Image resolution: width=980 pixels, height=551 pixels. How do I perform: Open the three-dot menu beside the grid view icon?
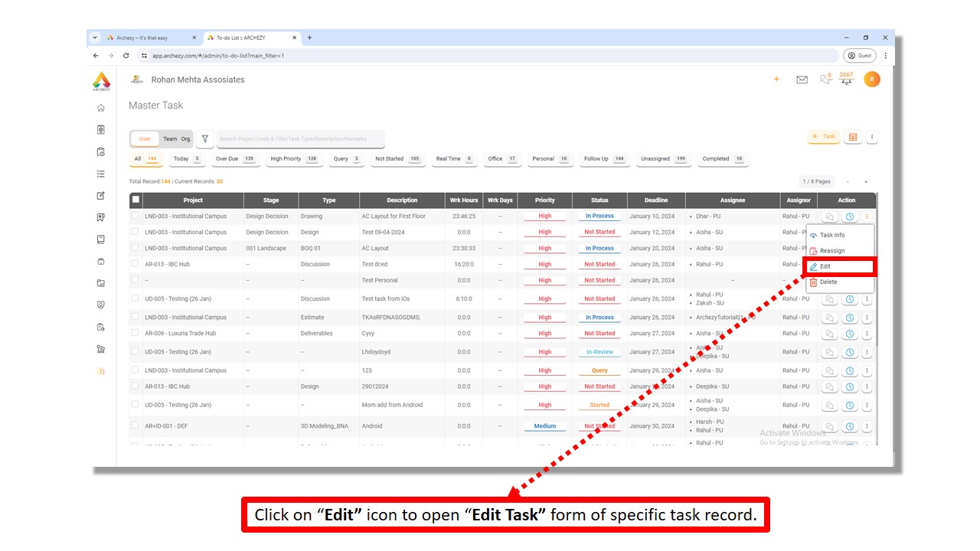871,137
